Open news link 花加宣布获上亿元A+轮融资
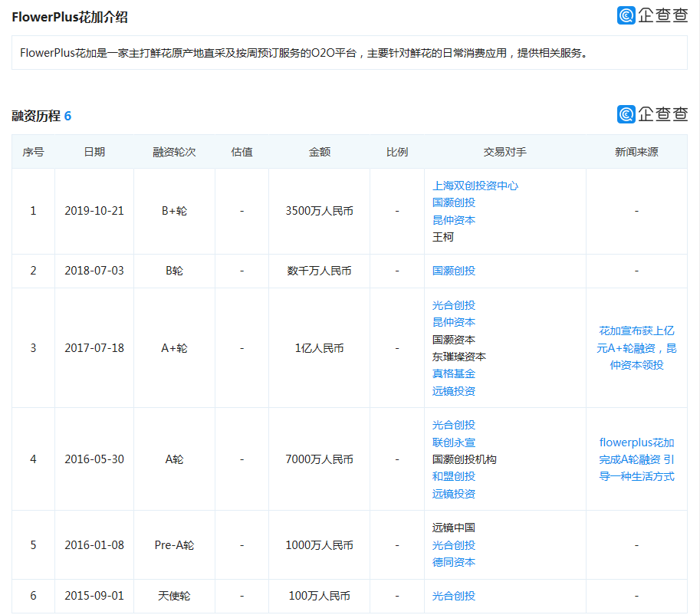Image resolution: width=700 pixels, height=615 pixels. 636,348
